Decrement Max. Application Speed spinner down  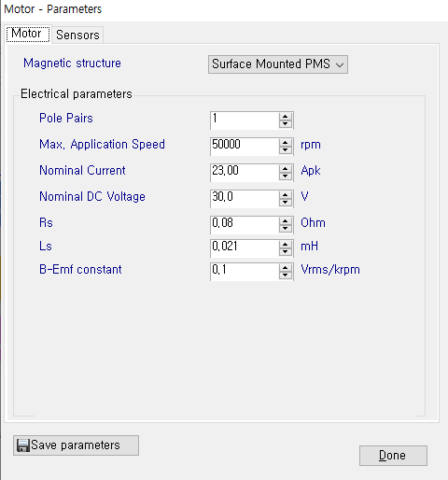[286, 150]
